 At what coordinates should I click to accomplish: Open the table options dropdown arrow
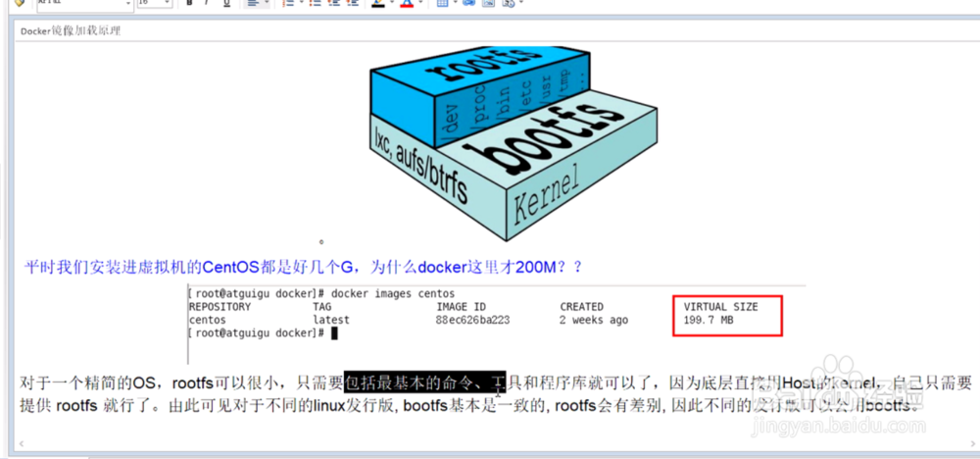pyautogui.click(x=455, y=3)
